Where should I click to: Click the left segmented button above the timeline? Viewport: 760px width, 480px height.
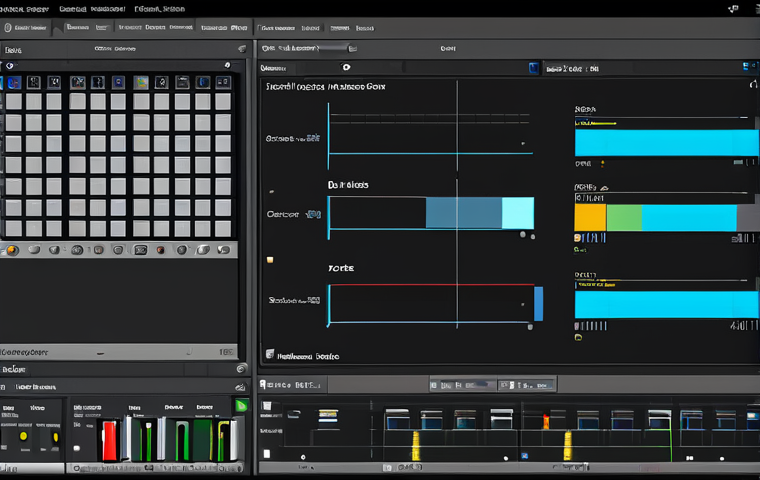463,385
